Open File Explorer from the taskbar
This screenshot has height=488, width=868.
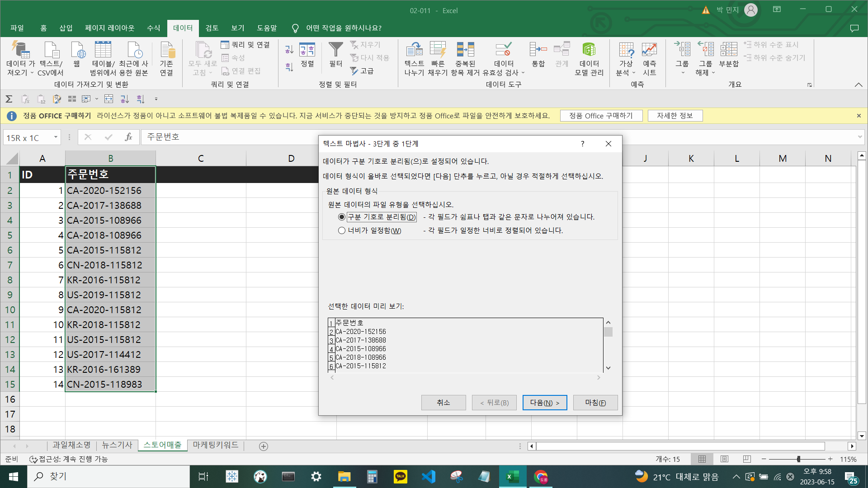tap(344, 477)
